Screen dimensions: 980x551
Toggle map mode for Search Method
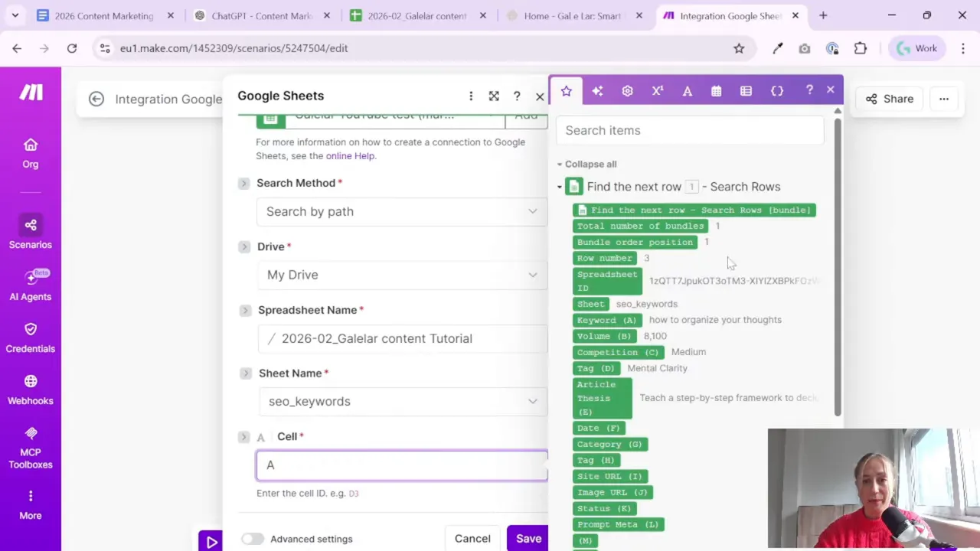[x=243, y=183]
